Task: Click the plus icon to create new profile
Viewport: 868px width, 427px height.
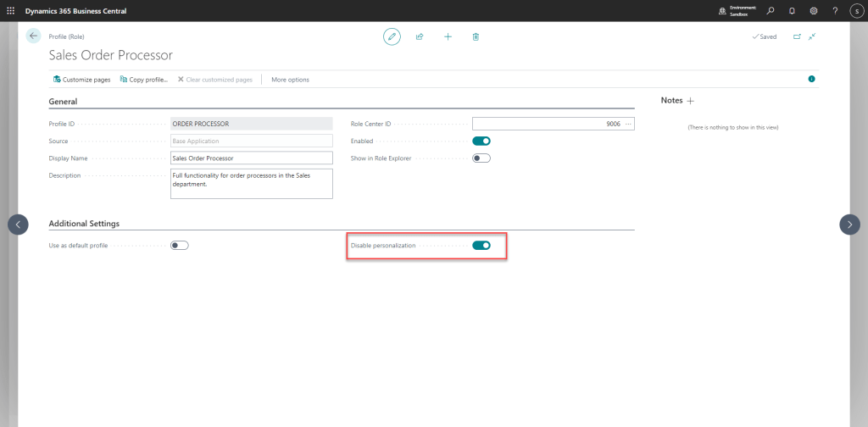Action: pyautogui.click(x=448, y=36)
